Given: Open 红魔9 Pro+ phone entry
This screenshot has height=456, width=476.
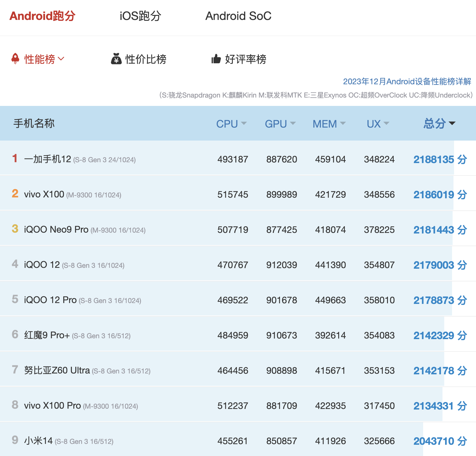Looking at the screenshot, I should tap(77, 335).
